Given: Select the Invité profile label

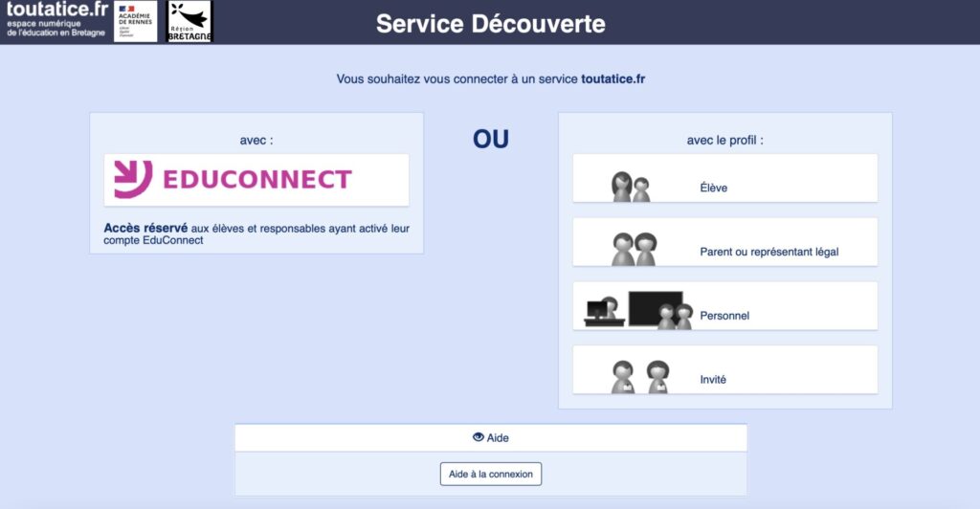Looking at the screenshot, I should tap(713, 380).
